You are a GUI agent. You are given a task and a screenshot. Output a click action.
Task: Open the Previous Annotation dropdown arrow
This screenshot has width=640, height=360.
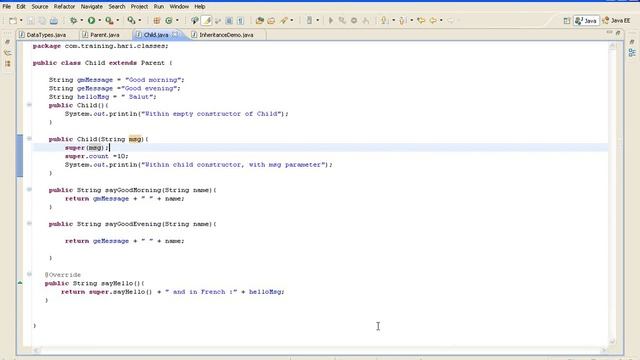(411, 20)
